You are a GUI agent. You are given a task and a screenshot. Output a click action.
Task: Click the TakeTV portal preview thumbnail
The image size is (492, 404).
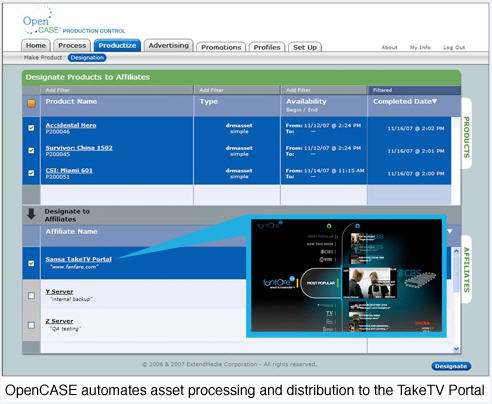[346, 275]
